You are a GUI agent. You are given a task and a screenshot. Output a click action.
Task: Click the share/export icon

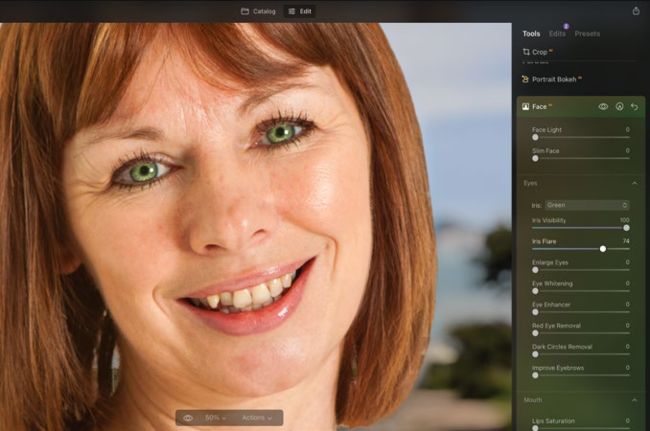pyautogui.click(x=636, y=11)
